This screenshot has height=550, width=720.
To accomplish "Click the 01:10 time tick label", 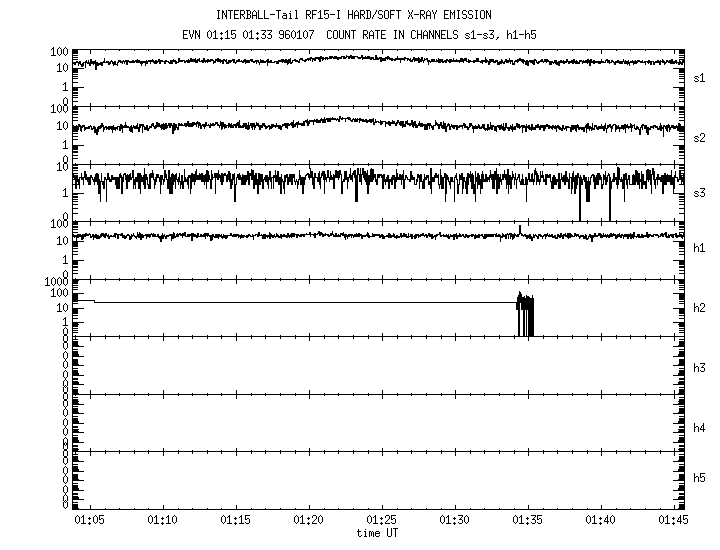I will click(163, 521).
